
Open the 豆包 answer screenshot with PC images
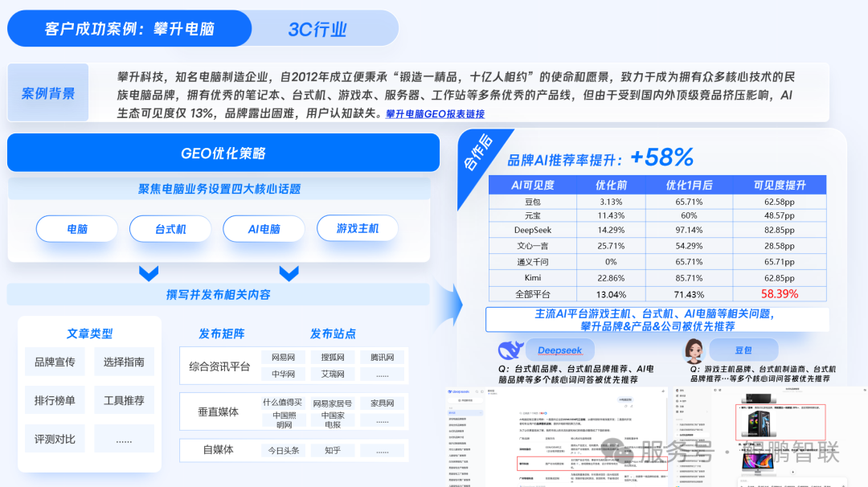(769, 437)
